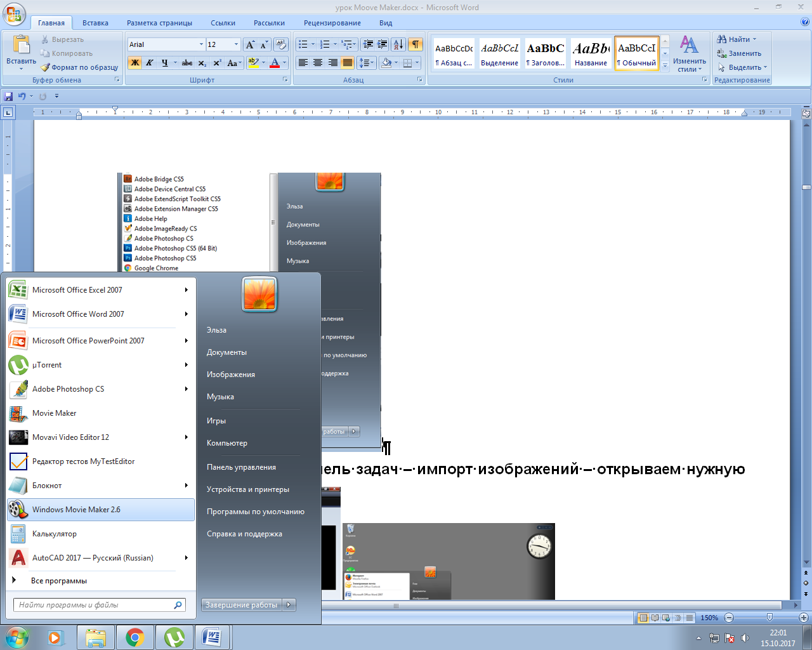Apply strikethrough formatting (abc icon)

click(187, 63)
